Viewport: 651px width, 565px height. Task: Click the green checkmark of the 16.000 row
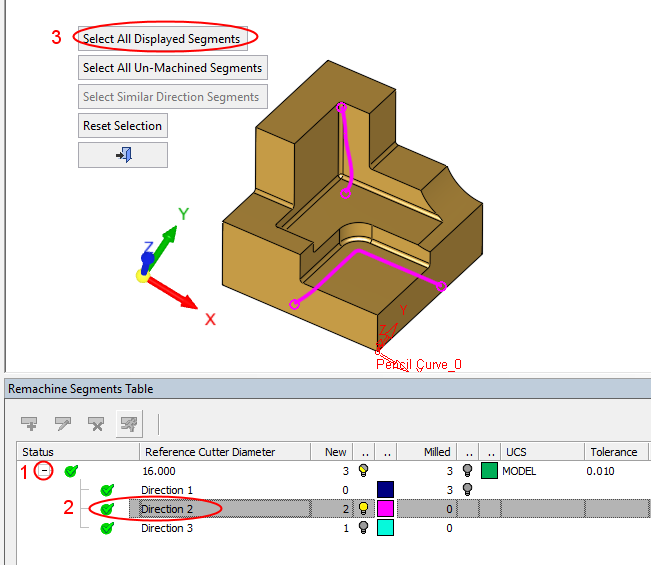pyautogui.click(x=70, y=471)
